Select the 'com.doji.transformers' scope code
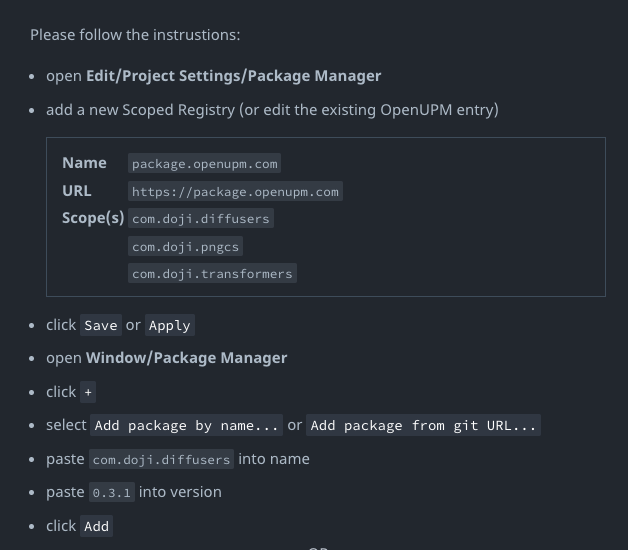 point(212,274)
